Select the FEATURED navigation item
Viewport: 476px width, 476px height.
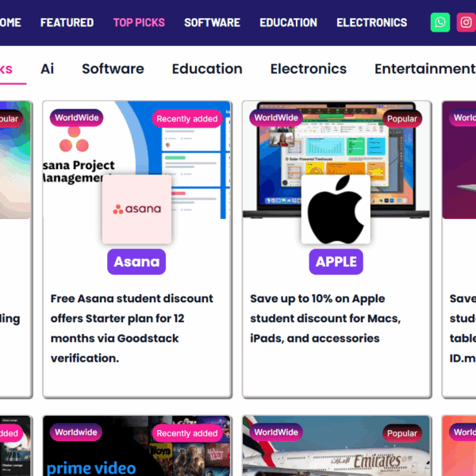coord(67,22)
